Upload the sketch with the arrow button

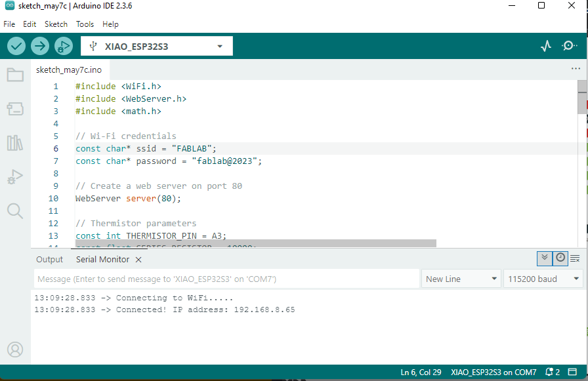[40, 46]
